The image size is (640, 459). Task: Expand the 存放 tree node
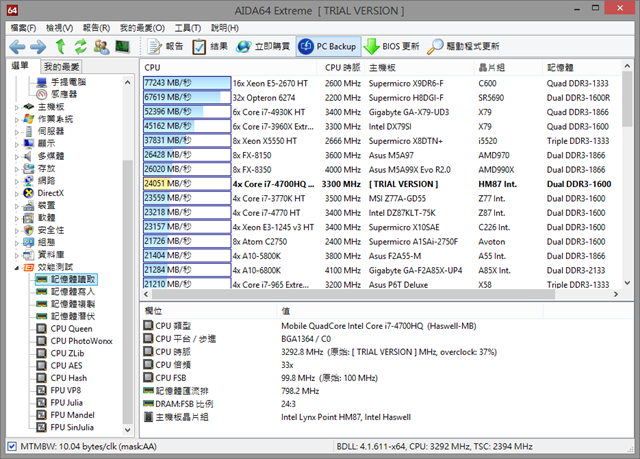point(17,169)
